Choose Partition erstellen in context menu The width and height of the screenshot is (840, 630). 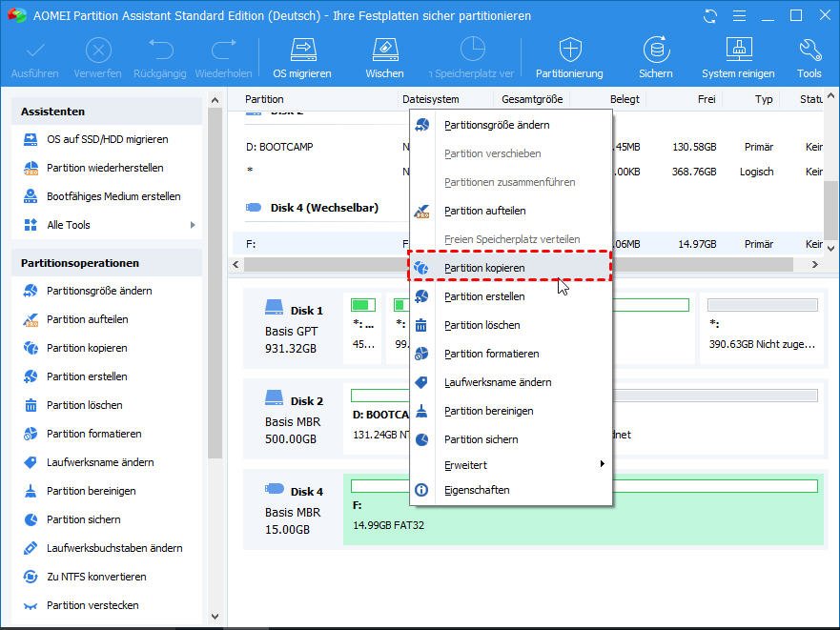tap(510, 296)
